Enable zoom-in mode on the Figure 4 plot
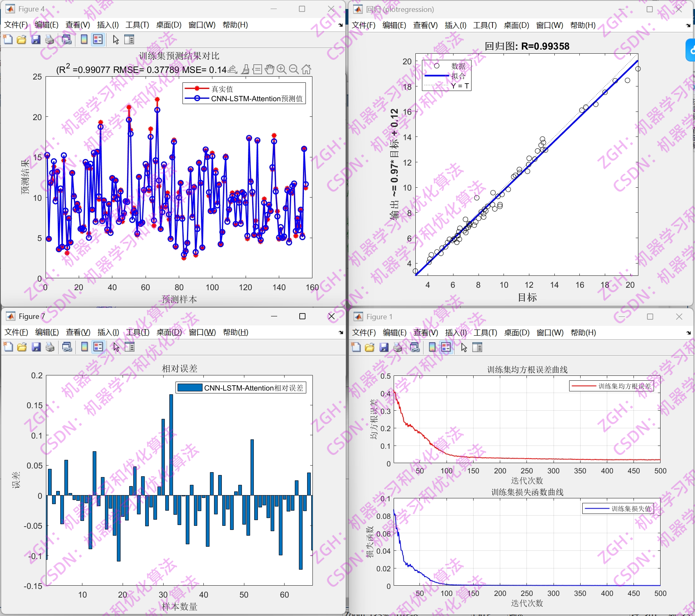The width and height of the screenshot is (695, 616). (x=281, y=69)
